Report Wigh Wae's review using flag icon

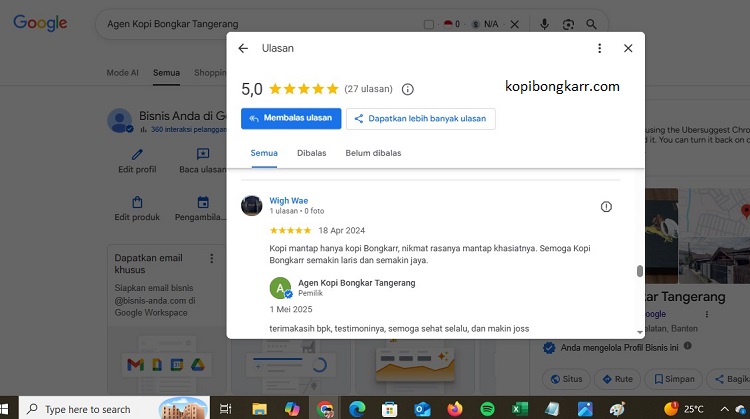pos(606,207)
